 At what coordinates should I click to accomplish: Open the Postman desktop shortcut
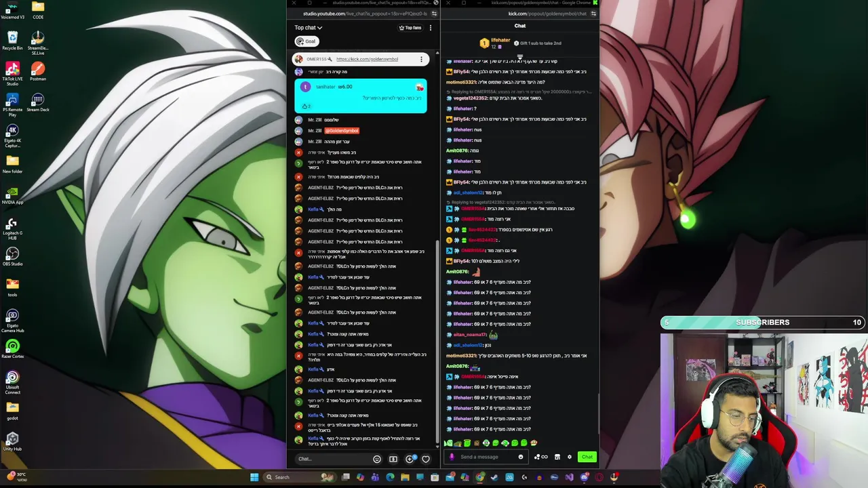click(x=38, y=71)
